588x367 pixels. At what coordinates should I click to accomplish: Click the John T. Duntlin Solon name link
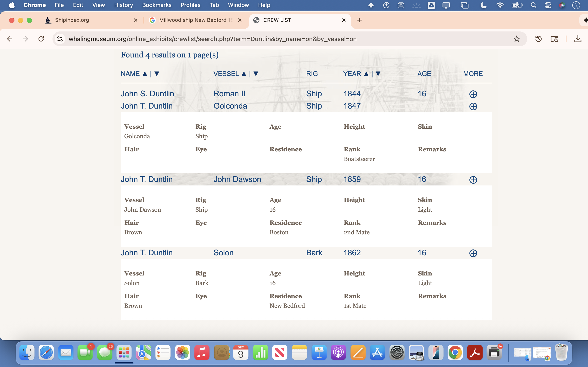[147, 253]
